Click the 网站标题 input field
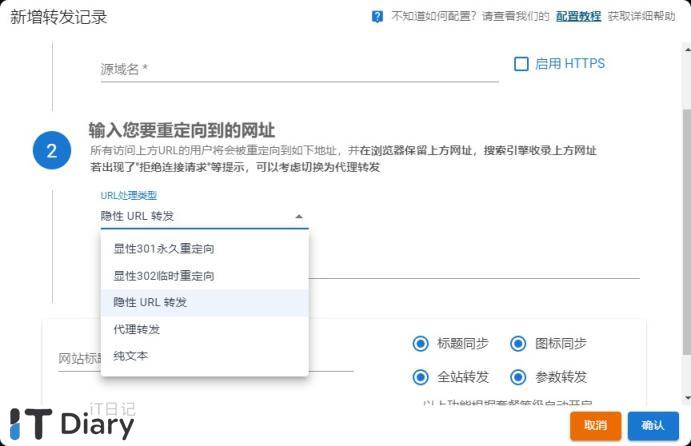Image resolution: width=691 pixels, height=446 pixels. [x=205, y=359]
